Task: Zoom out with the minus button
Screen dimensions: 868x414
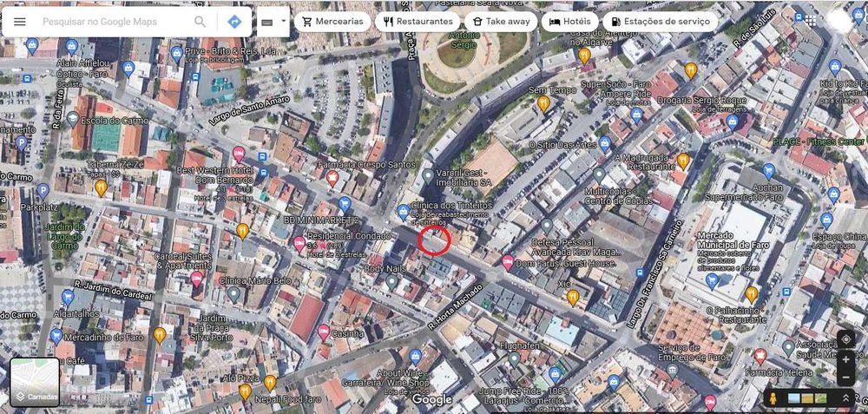Action: point(845,378)
